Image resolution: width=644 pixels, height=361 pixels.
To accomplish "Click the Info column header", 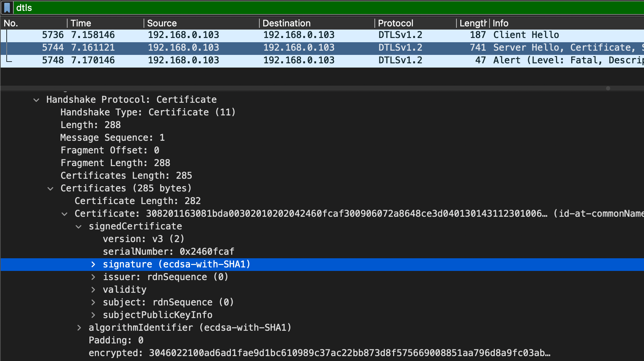I will (567, 23).
